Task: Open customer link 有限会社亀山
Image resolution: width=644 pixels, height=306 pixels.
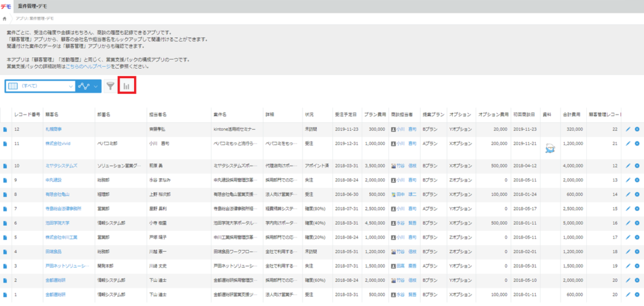Action: 57,194
